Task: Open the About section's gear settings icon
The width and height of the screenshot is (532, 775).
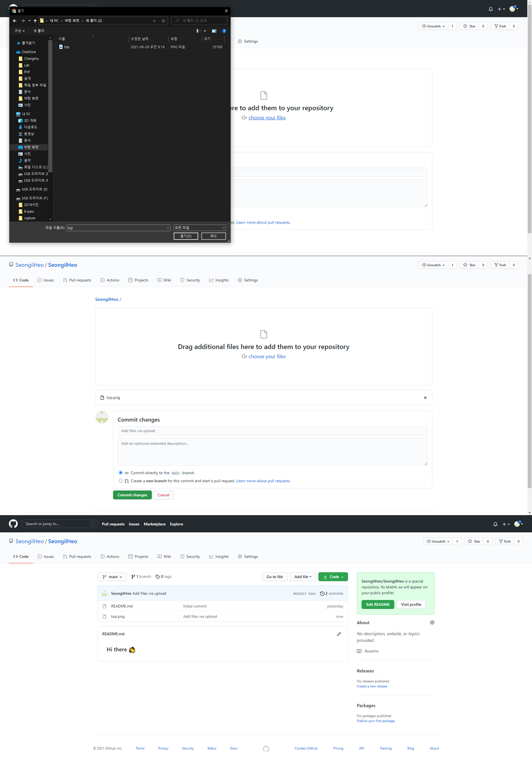Action: [432, 622]
